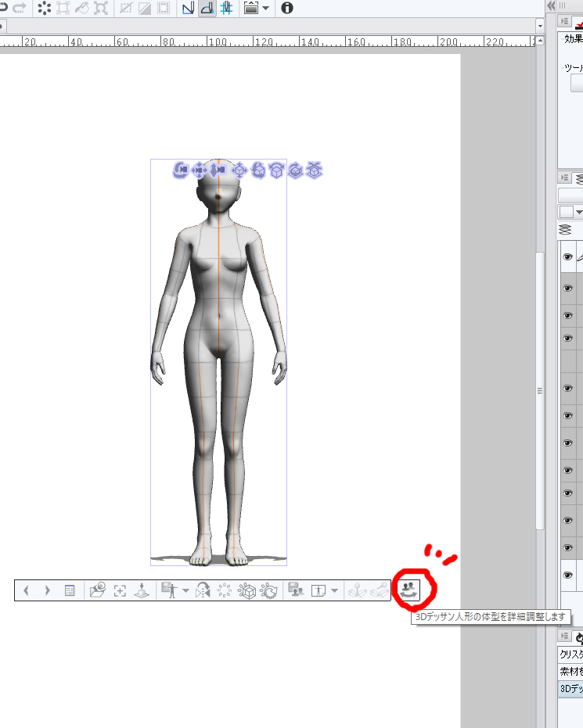Click the focus on editing target icon
The image size is (583, 728).
(x=120, y=590)
